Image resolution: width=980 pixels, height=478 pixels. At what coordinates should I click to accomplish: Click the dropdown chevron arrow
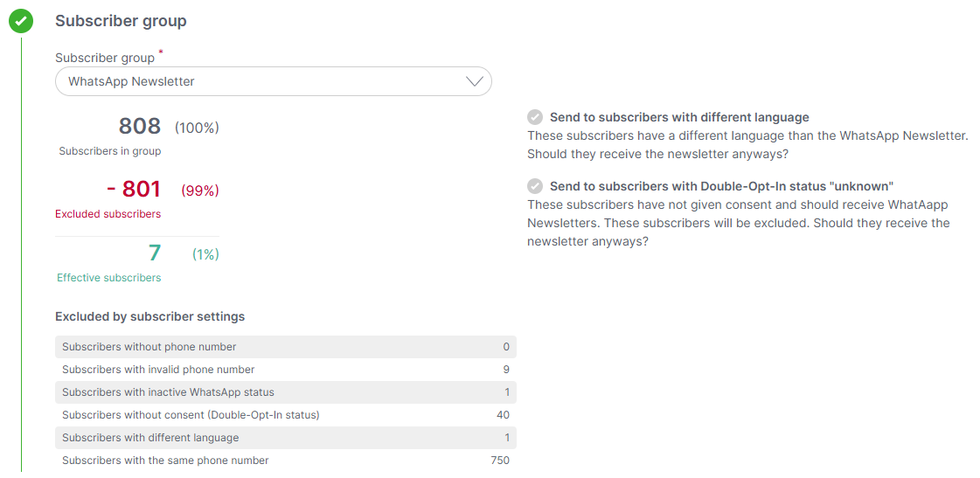click(475, 81)
